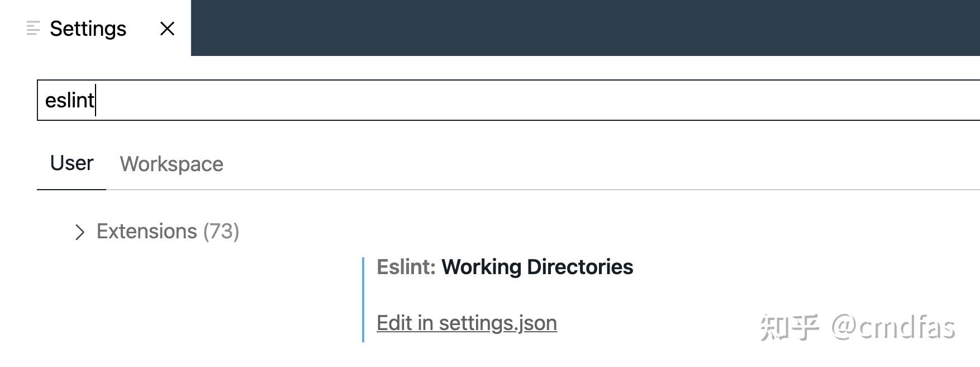Select the Settings editor tab title
Screen dimensions: 980x367
click(x=88, y=29)
